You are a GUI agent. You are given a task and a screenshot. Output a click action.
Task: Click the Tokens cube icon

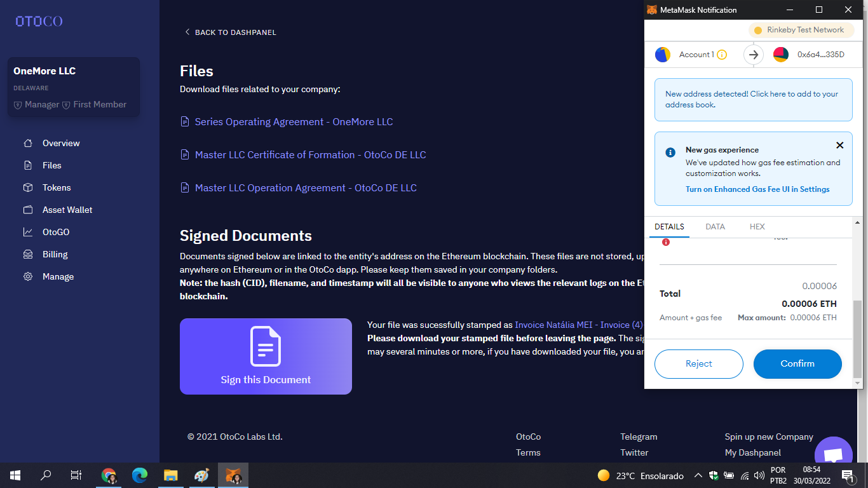(x=28, y=187)
